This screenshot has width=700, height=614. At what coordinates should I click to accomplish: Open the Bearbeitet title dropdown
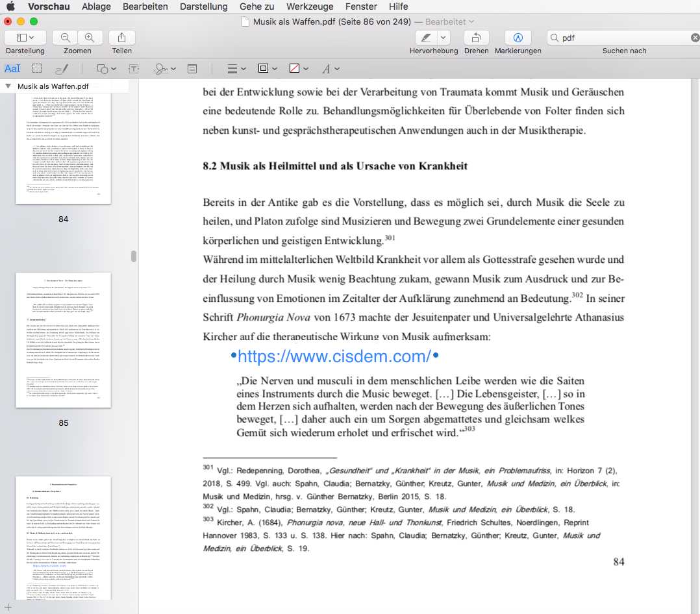point(449,21)
